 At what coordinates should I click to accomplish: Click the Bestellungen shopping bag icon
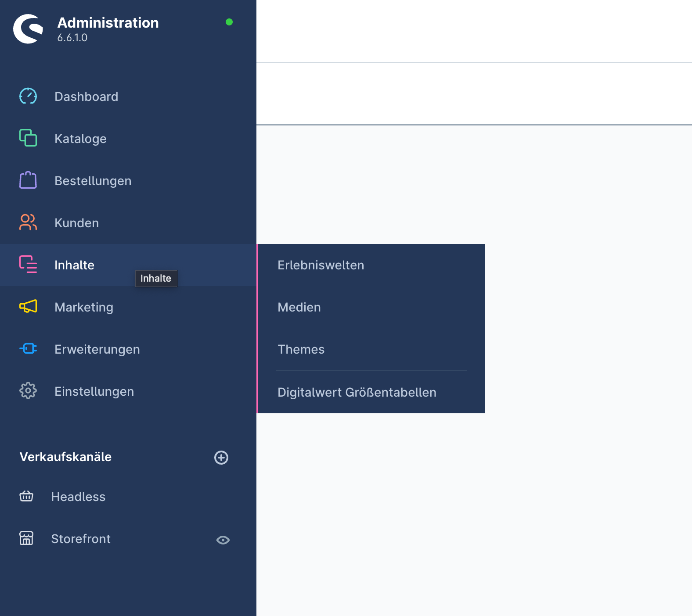[28, 180]
